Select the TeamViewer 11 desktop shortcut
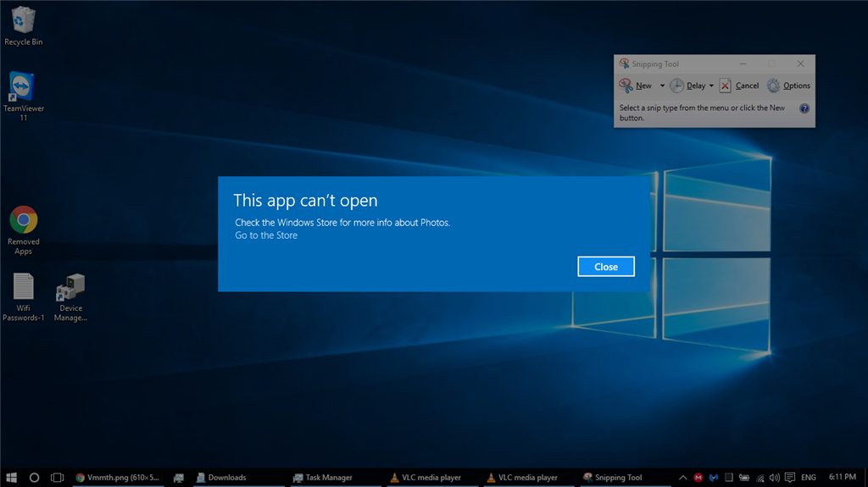Image resolution: width=868 pixels, height=487 pixels. (23, 97)
